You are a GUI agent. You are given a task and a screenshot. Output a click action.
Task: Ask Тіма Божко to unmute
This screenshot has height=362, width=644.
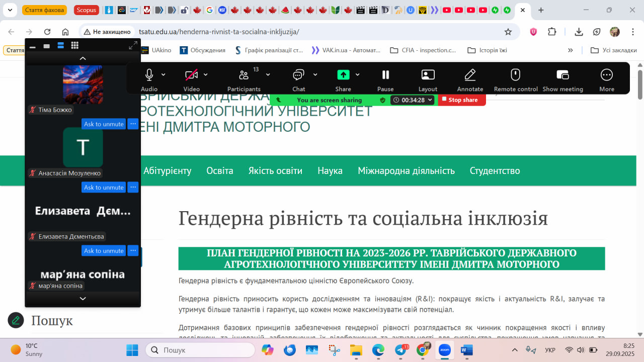tap(104, 124)
